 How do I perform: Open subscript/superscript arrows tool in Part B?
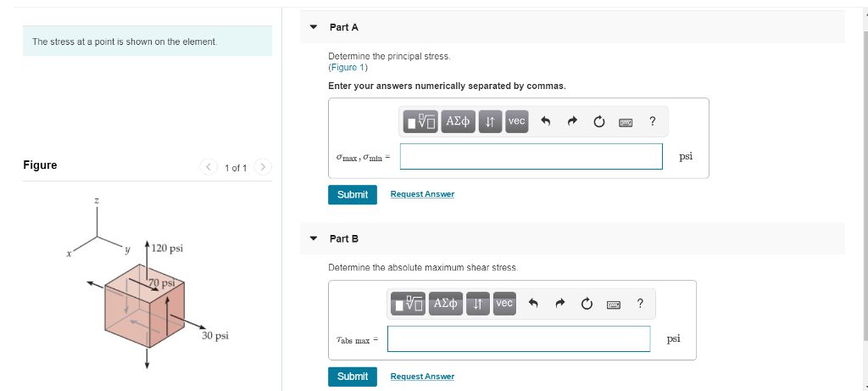(x=478, y=304)
